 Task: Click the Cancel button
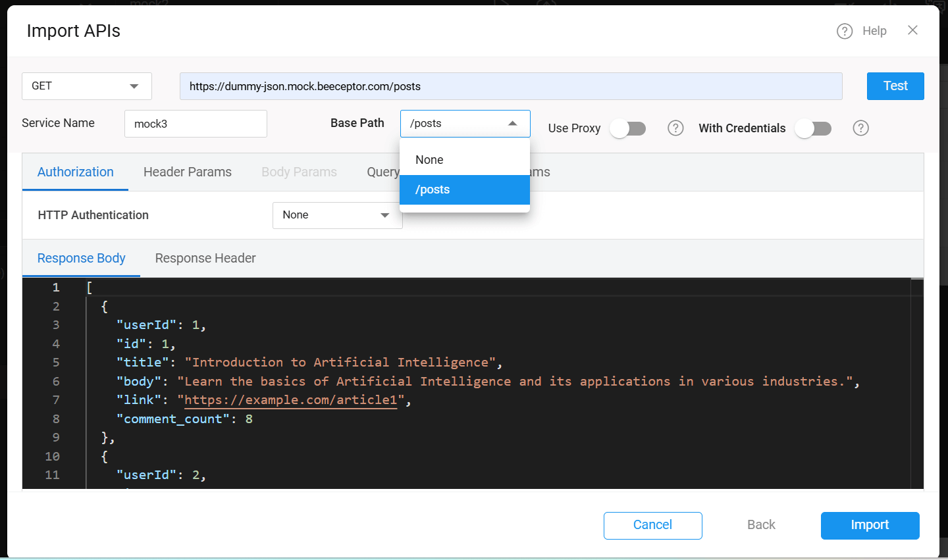click(x=652, y=525)
